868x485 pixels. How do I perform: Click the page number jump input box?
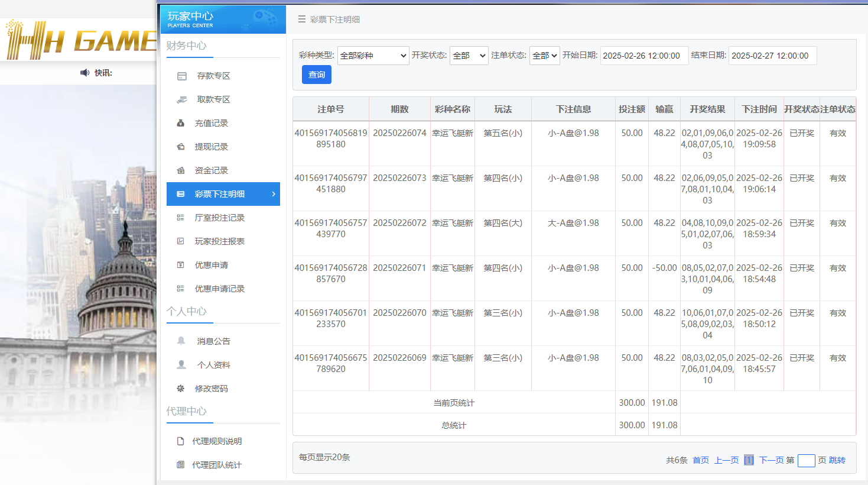point(807,460)
